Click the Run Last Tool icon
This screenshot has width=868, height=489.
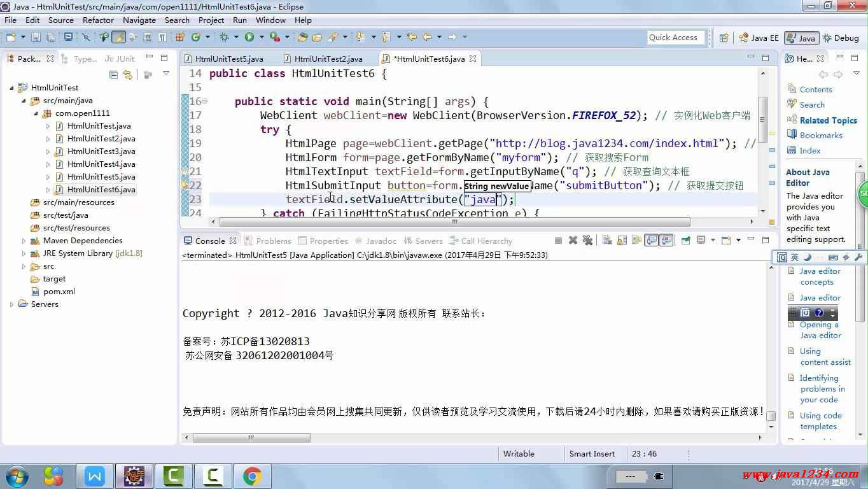[x=275, y=38]
